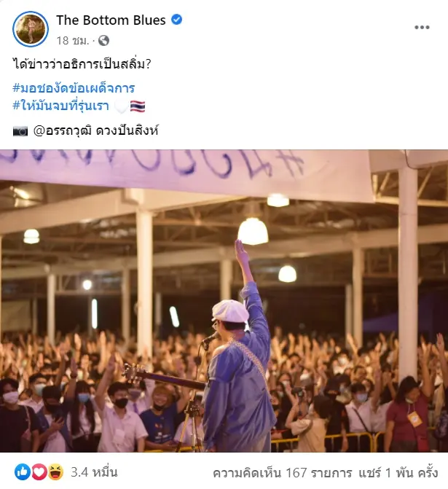Open hashtag #ให้มันจบที่รุ่นเรา

[x=60, y=106]
